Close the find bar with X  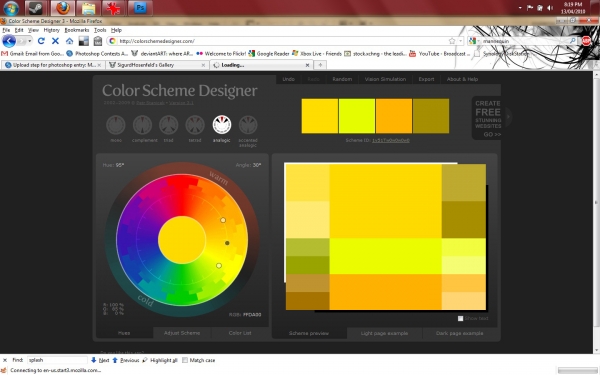pos(5,360)
